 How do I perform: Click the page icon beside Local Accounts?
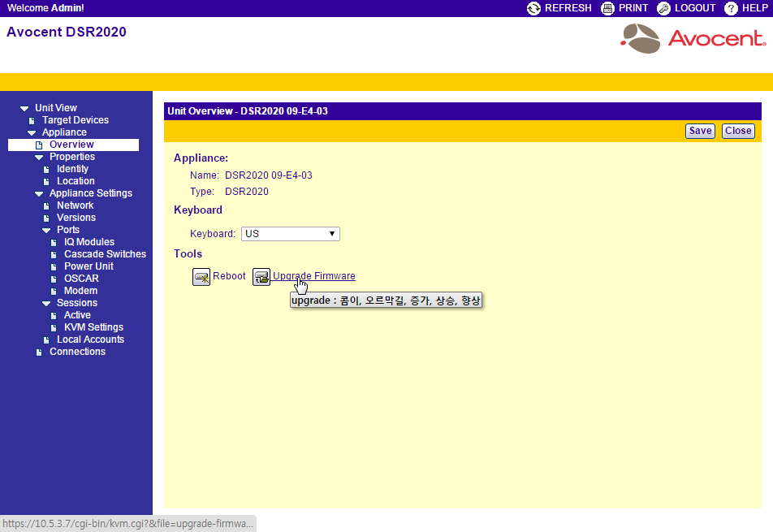(46, 340)
